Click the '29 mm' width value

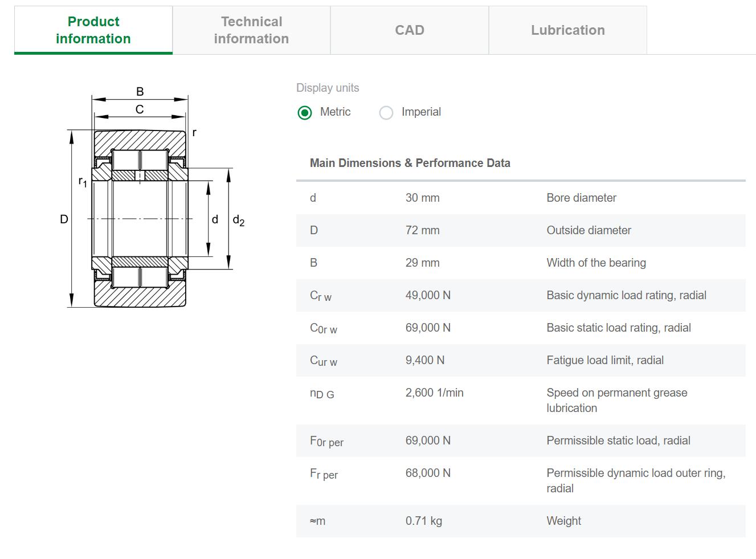(423, 263)
